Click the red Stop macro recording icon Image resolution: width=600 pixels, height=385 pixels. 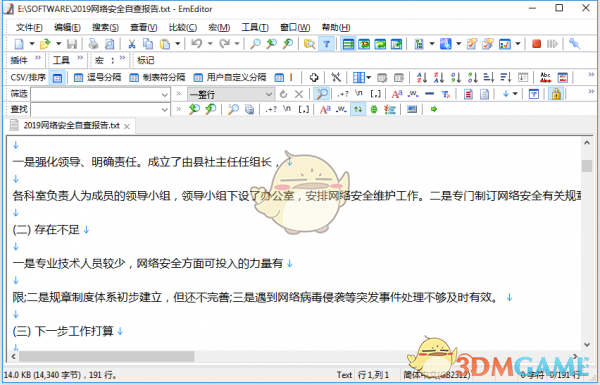click(x=536, y=44)
